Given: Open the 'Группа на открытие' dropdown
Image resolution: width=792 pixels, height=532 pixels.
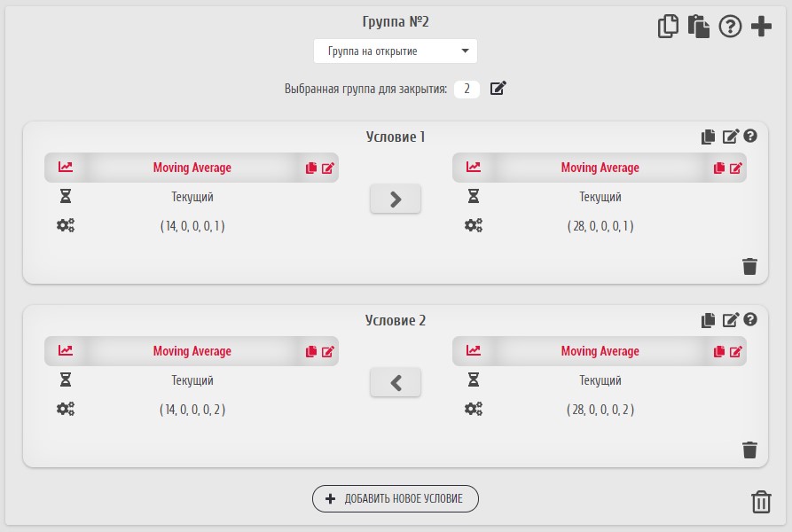Looking at the screenshot, I should tap(396, 51).
